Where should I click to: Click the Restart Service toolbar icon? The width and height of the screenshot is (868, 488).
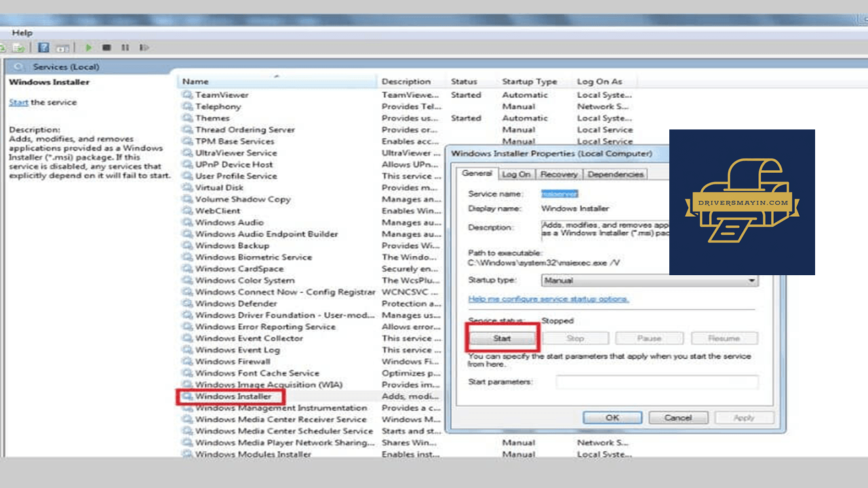[144, 47]
